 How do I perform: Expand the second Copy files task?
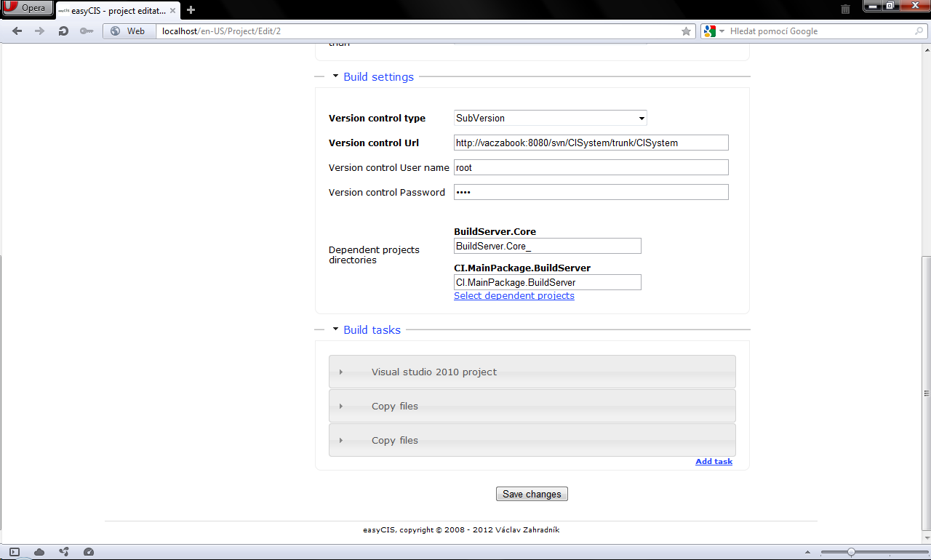532,440
